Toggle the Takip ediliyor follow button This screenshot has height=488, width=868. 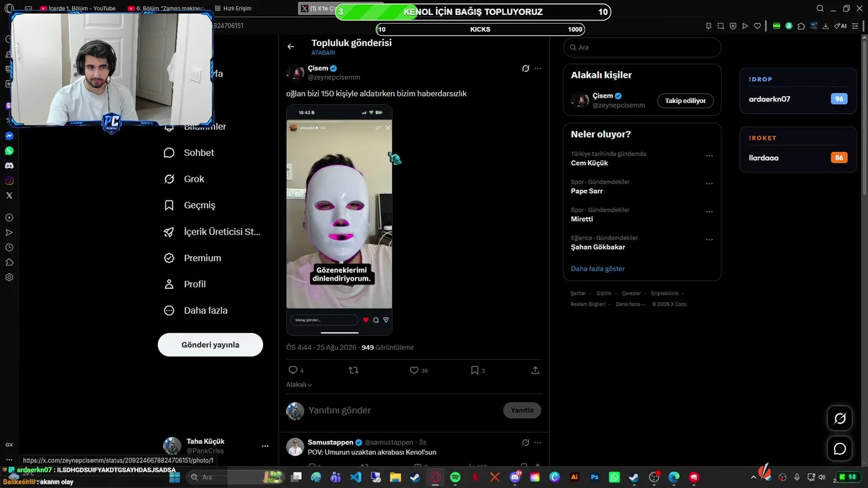[685, 101]
